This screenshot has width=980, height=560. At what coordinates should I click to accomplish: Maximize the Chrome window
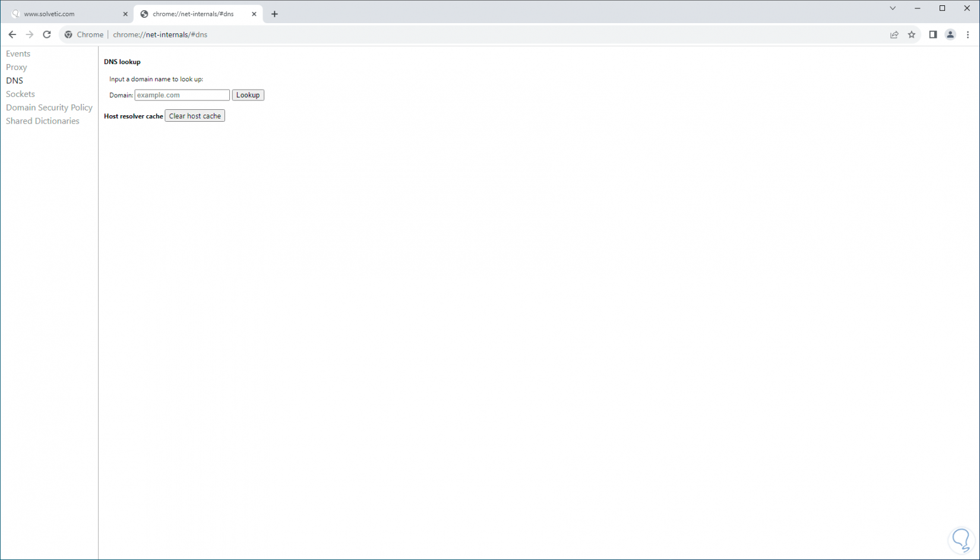942,8
